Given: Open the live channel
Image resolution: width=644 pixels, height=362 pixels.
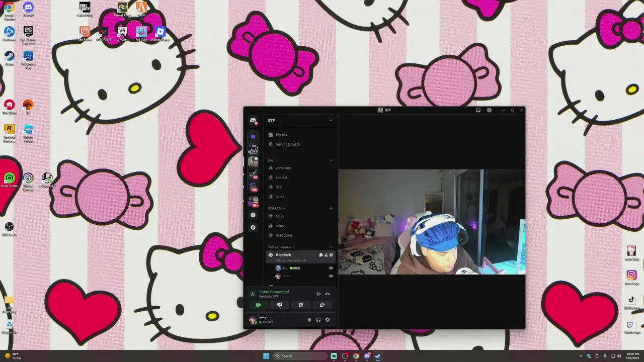Looking at the screenshot, I should [x=300, y=187].
